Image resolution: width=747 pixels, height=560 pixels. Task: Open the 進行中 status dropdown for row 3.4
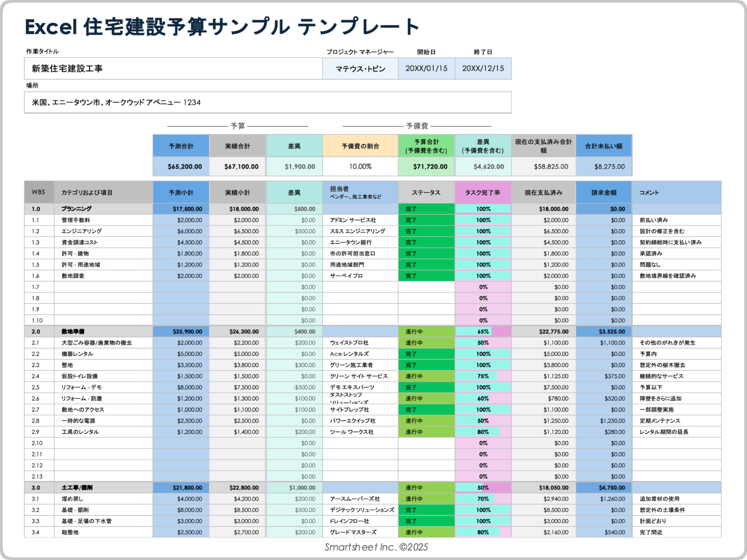point(426,532)
